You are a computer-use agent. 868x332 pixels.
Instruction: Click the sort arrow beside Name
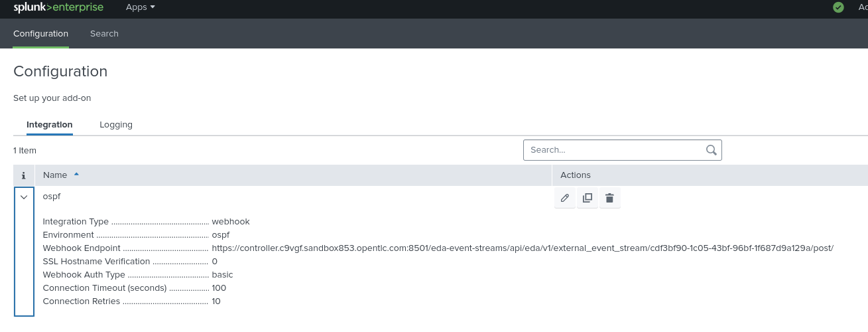click(x=76, y=174)
